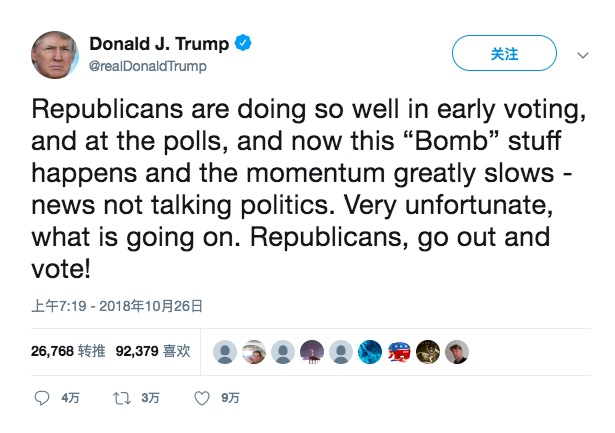Image resolution: width=615 pixels, height=433 pixels.
Task: Open the first gray default liker avatar
Action: (x=227, y=351)
